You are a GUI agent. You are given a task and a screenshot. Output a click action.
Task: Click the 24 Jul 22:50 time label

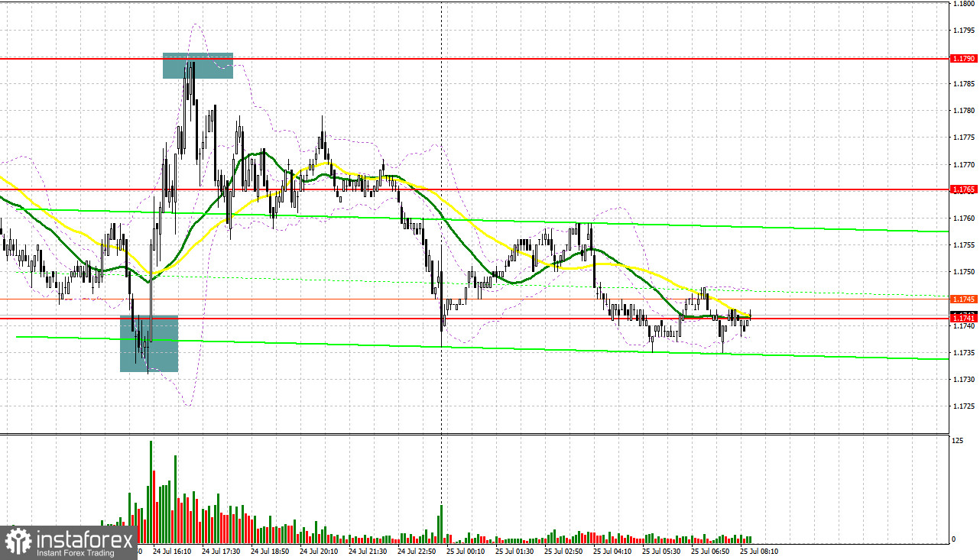(x=417, y=550)
